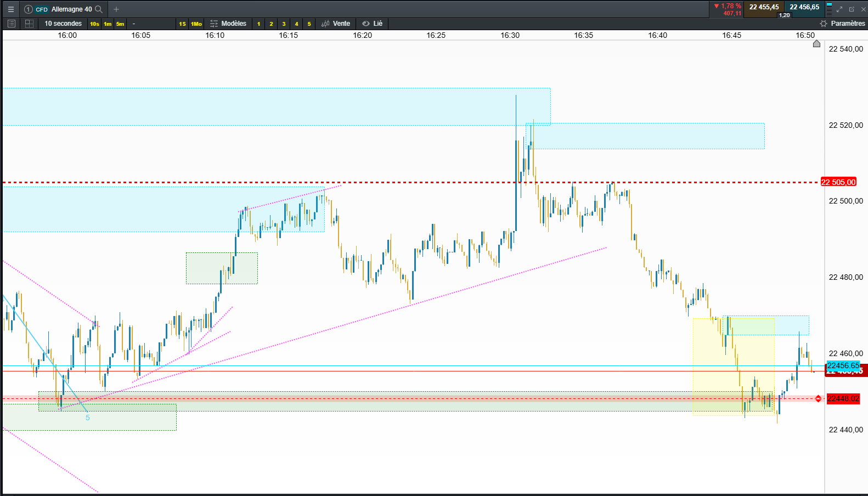The width and height of the screenshot is (868, 496).
Task: Open the Paramètres settings
Action: point(843,24)
